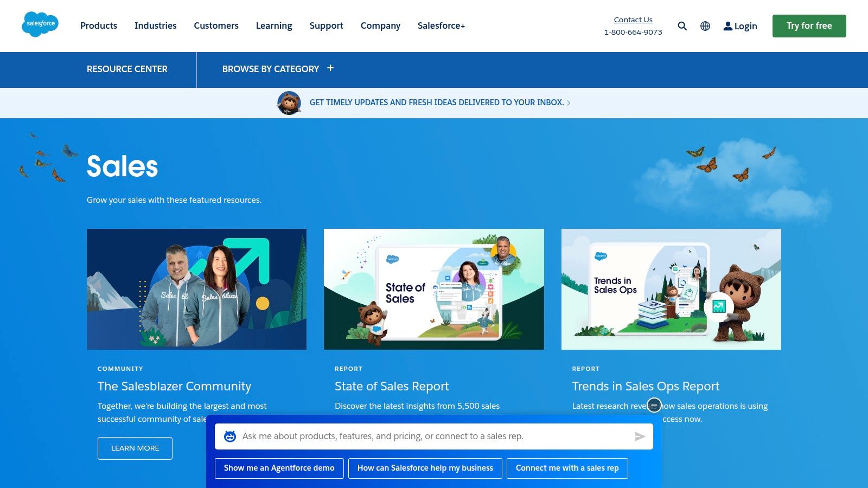Viewport: 868px width, 488px height.
Task: Open the Support menu
Action: pyautogui.click(x=327, y=25)
